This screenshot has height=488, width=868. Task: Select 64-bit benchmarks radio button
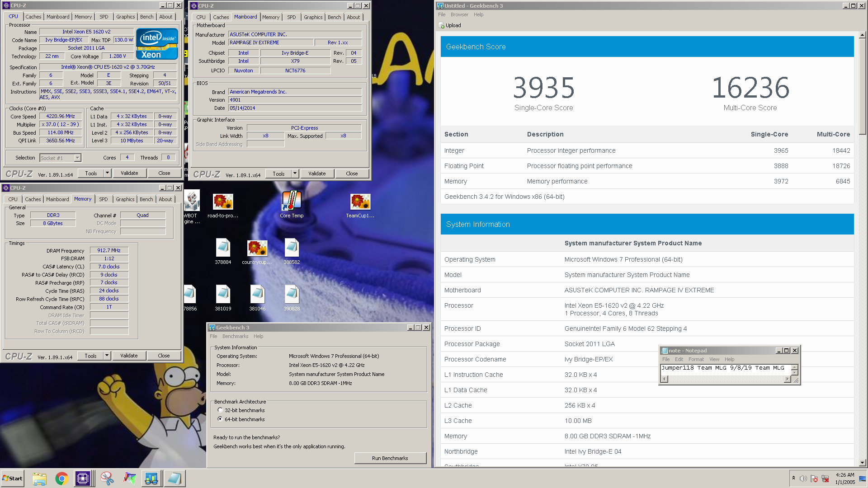tap(220, 419)
